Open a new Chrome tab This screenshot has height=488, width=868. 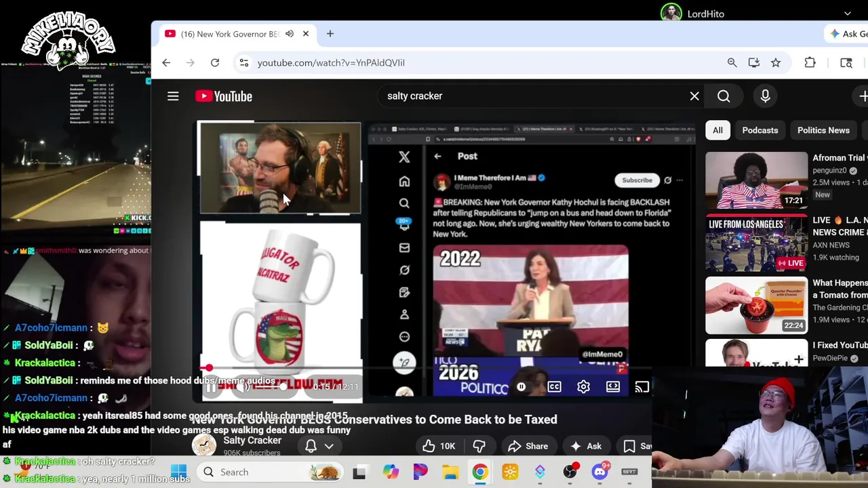click(x=330, y=34)
